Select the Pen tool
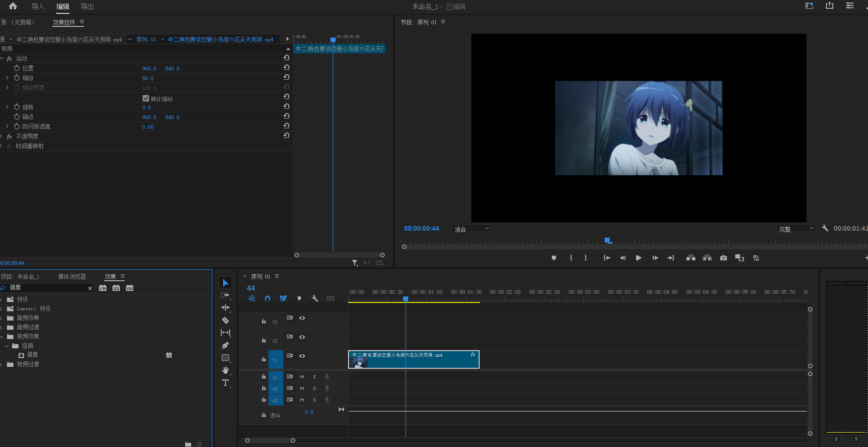Viewport: 868px width, 447px height. coord(225,345)
